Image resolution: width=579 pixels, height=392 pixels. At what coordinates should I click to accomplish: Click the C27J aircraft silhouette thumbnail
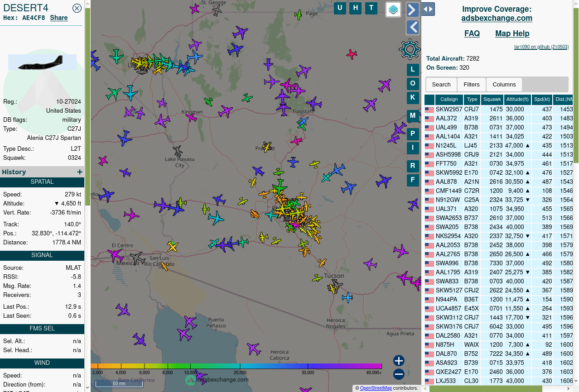[42, 62]
